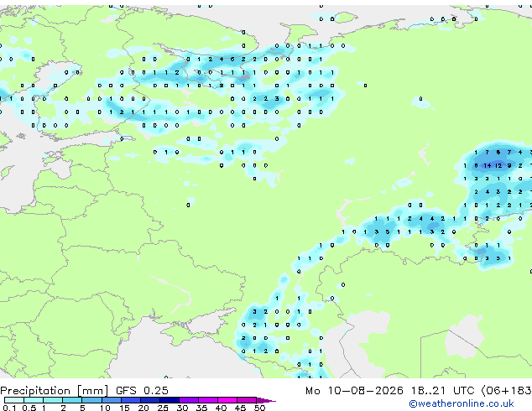
Task: Pick the 20–25 mm legend swatch
Action: click(150, 400)
